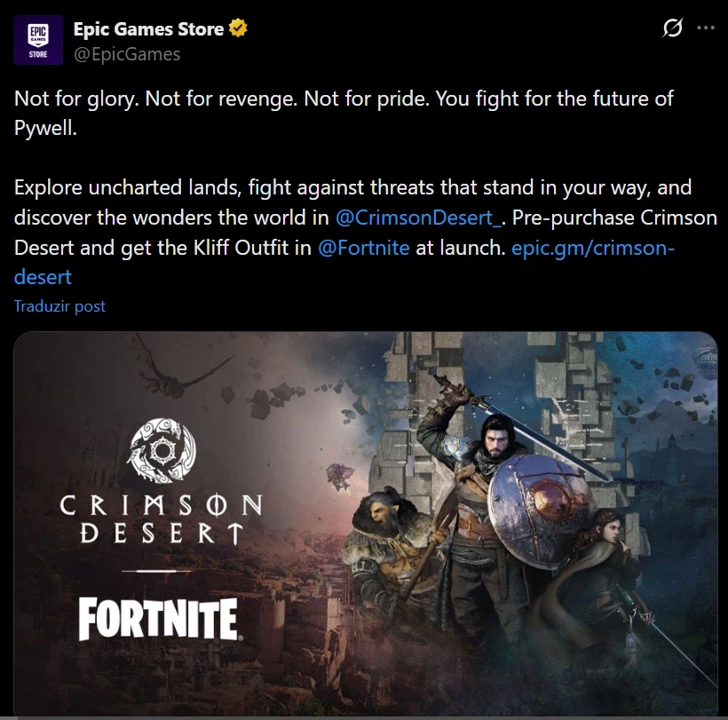Click the gold verified badge
Viewport: 728px width, 720px height.
tap(238, 28)
